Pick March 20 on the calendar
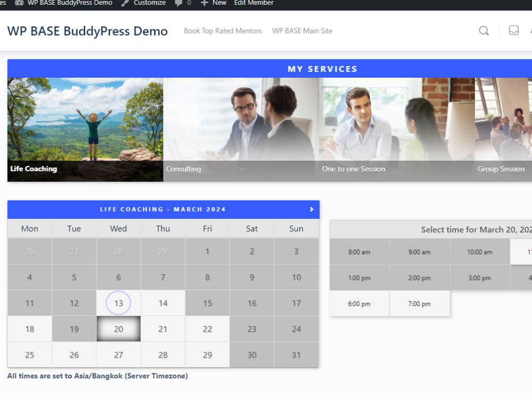Screen dimensions: 532x399 119,329
